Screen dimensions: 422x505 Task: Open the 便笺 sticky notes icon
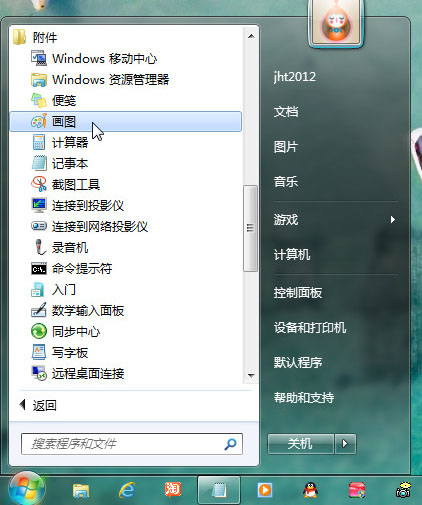[39, 100]
